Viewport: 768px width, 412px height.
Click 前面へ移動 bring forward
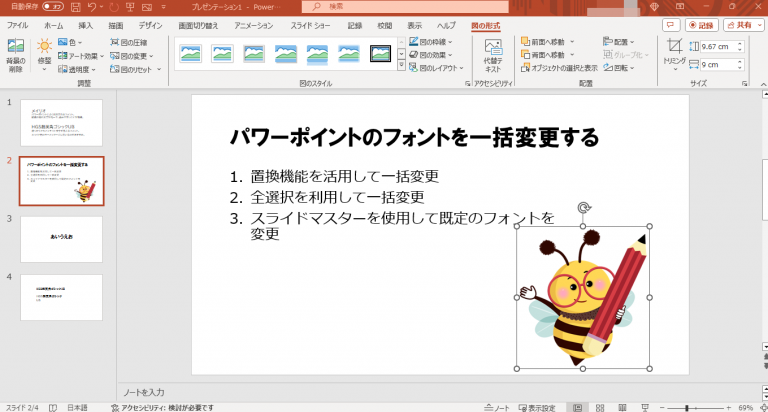(543, 42)
